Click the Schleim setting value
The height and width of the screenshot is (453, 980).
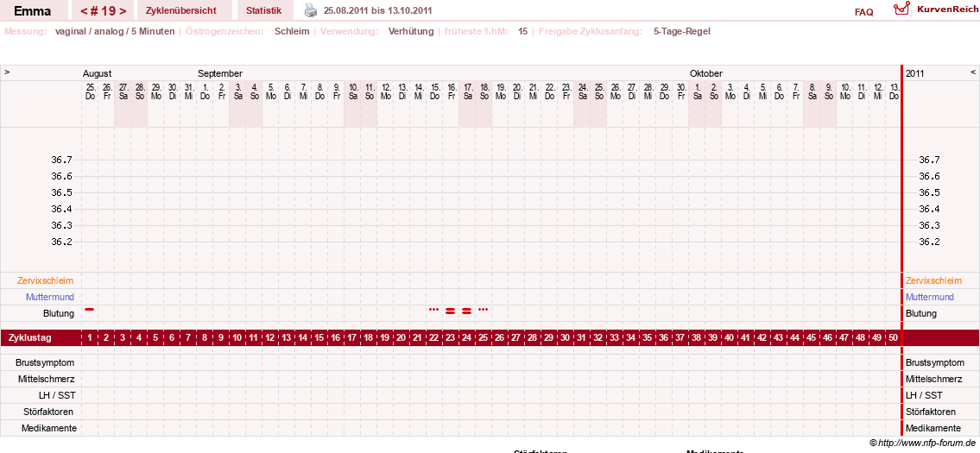[x=292, y=31]
